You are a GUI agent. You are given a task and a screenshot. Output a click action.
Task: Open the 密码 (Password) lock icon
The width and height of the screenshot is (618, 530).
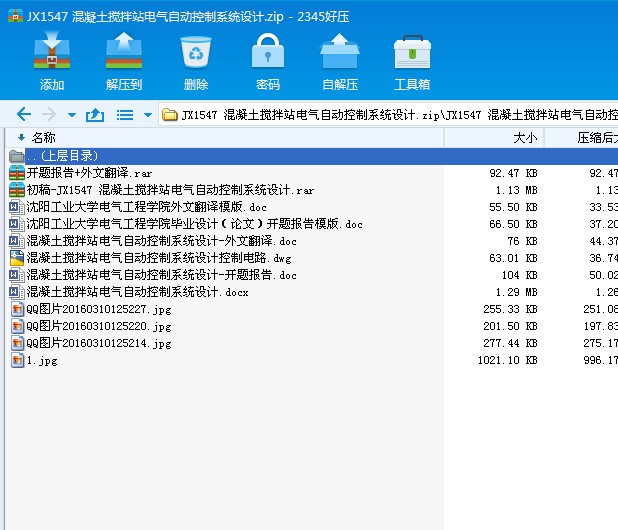(268, 51)
